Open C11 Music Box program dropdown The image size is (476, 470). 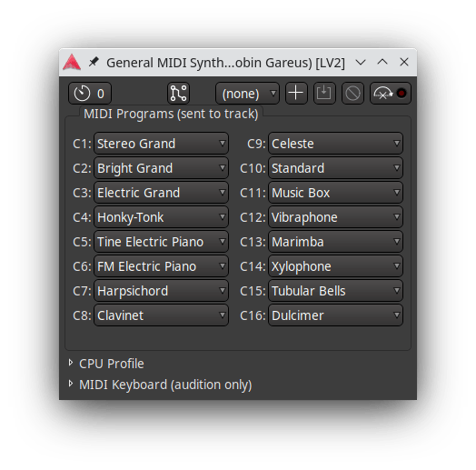pyautogui.click(x=336, y=193)
